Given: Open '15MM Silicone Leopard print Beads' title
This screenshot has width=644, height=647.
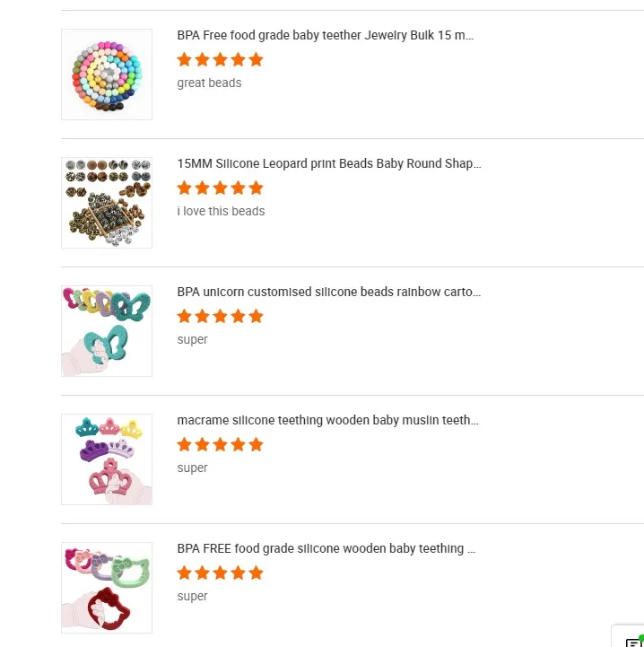Looking at the screenshot, I should point(328,164).
